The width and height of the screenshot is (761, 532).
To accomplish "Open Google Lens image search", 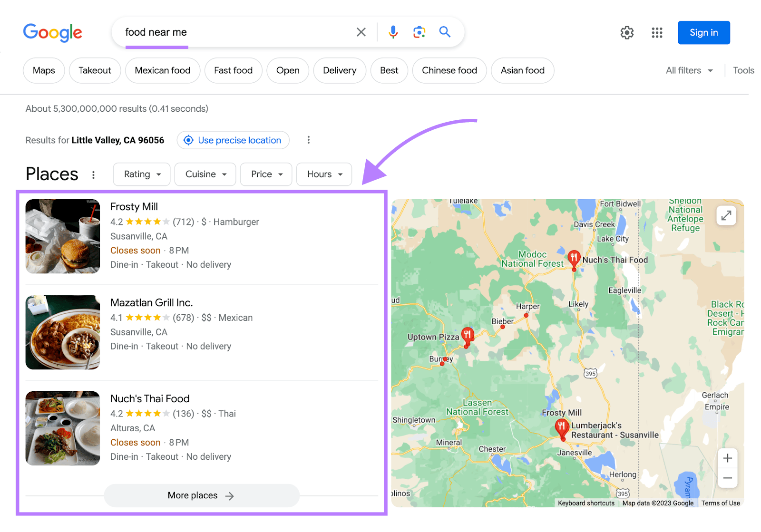I will [x=419, y=32].
